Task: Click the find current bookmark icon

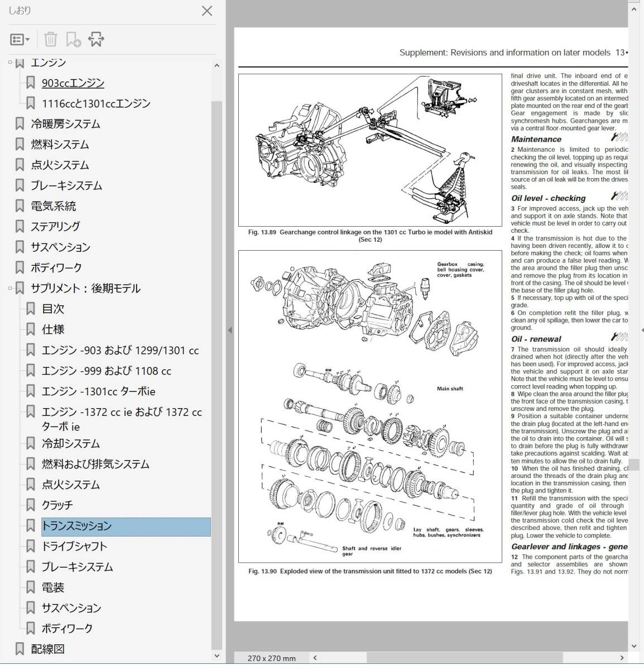Action: tap(96, 39)
